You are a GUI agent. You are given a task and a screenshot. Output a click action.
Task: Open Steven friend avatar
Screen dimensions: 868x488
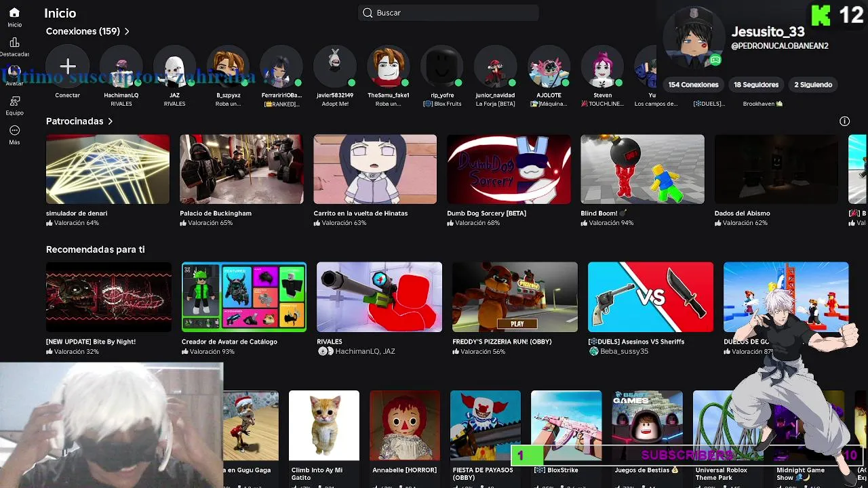point(602,66)
